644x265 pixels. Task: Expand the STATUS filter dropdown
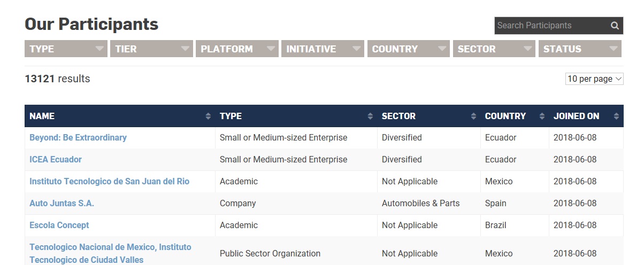pos(580,49)
